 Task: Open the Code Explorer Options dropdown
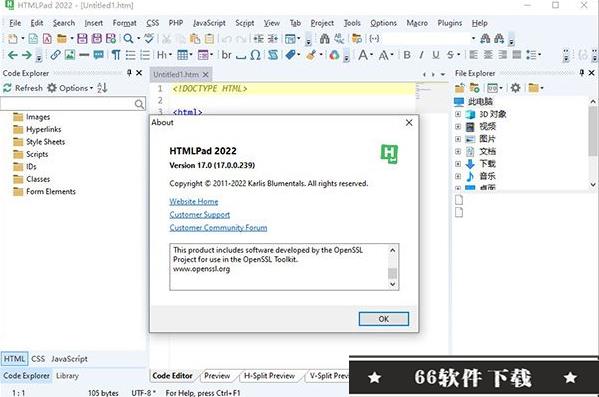click(70, 88)
